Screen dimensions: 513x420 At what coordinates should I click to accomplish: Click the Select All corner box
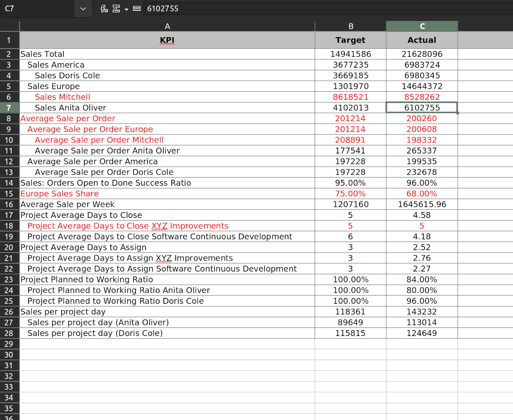pos(10,26)
